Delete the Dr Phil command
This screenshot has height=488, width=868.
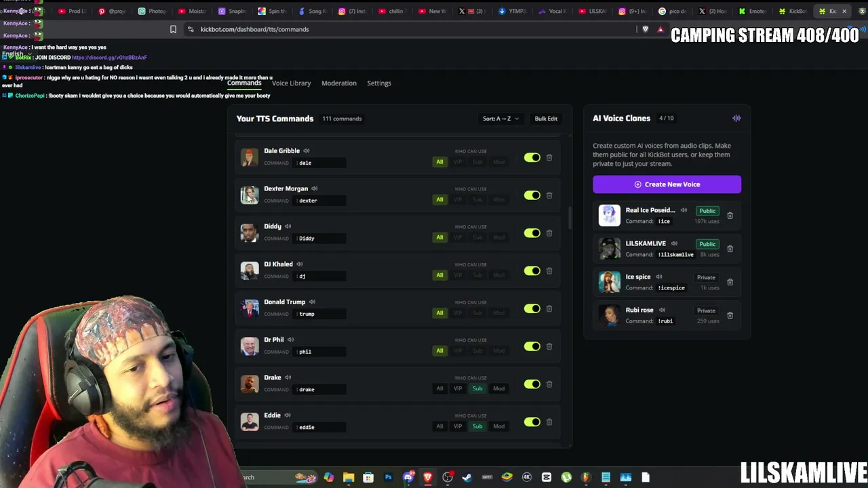click(549, 346)
